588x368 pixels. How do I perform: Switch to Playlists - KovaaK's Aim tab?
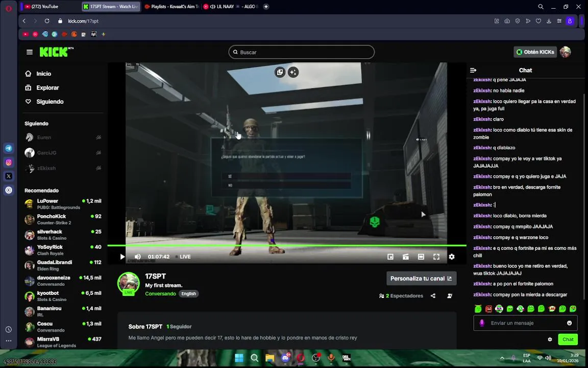pos(171,6)
